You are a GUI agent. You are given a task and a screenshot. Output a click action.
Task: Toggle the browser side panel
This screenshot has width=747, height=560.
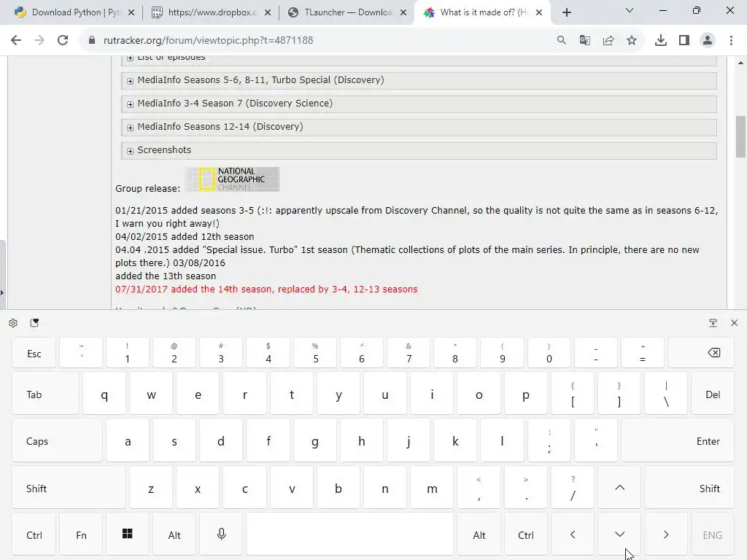pyautogui.click(x=684, y=41)
